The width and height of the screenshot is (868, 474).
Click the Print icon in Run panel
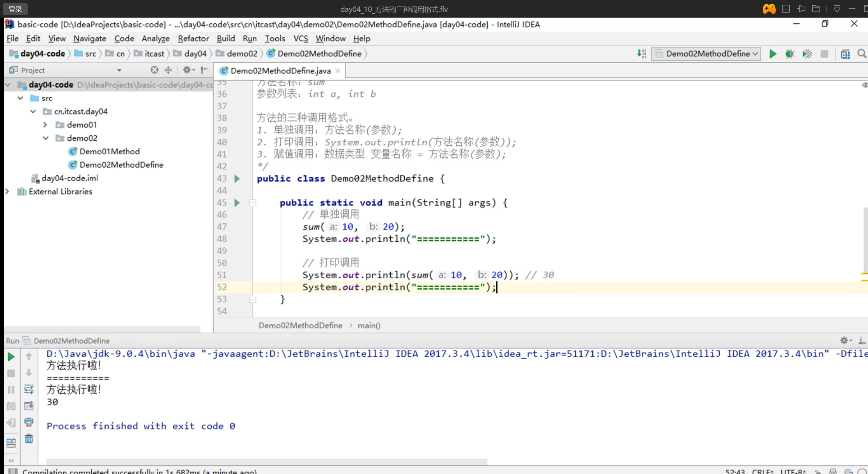(29, 422)
